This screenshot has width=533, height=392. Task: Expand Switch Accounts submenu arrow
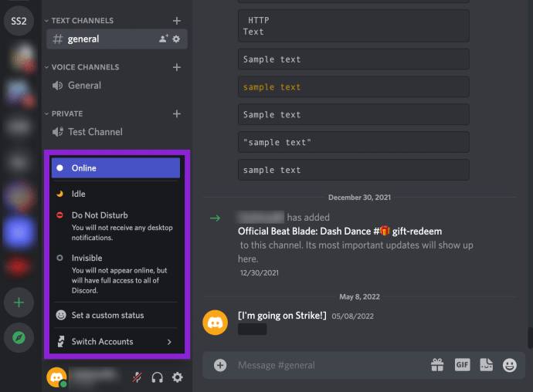169,342
